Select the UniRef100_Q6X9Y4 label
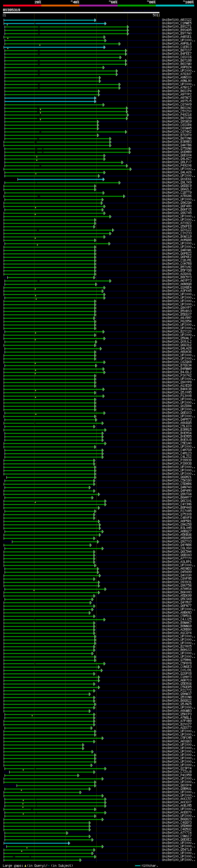Viewport: 197px width, 868px height. [x=177, y=785]
